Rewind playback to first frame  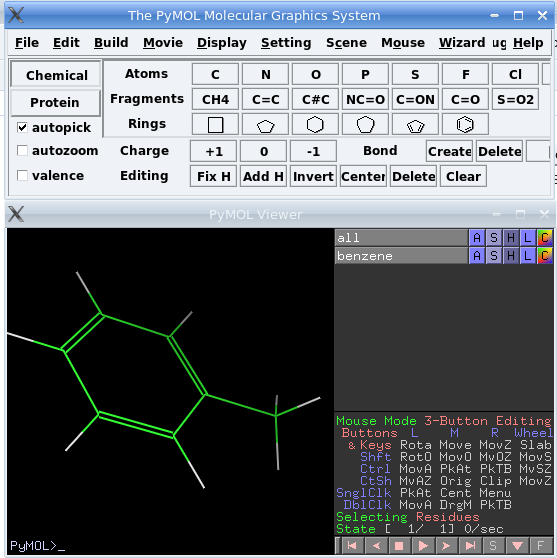(352, 546)
